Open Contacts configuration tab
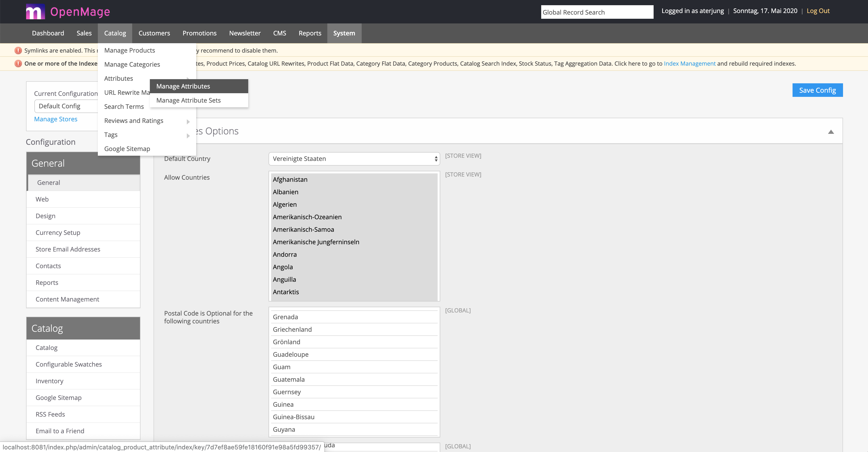Screen dimensions: 868x452 (83, 266)
